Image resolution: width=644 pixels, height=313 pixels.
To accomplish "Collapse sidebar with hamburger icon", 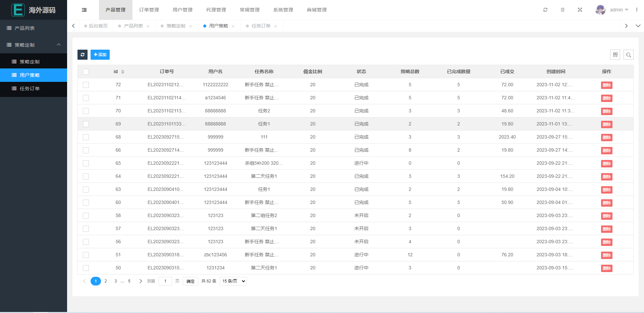I will [84, 10].
